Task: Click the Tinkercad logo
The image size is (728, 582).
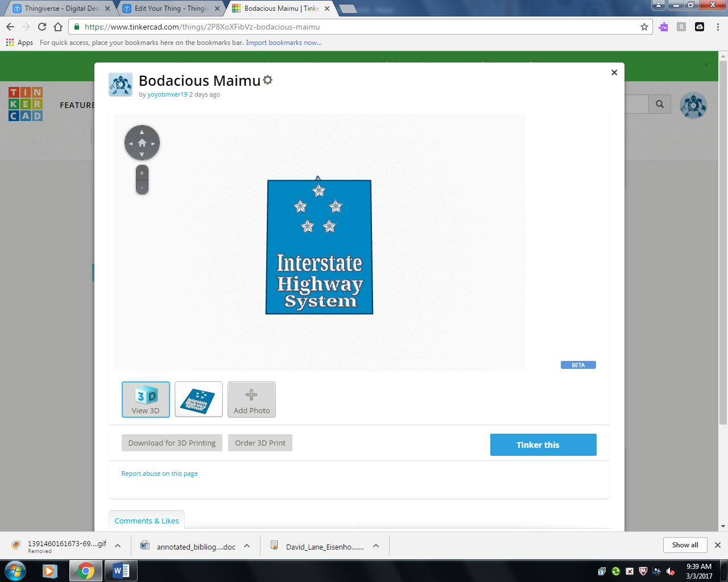Action: point(26,104)
